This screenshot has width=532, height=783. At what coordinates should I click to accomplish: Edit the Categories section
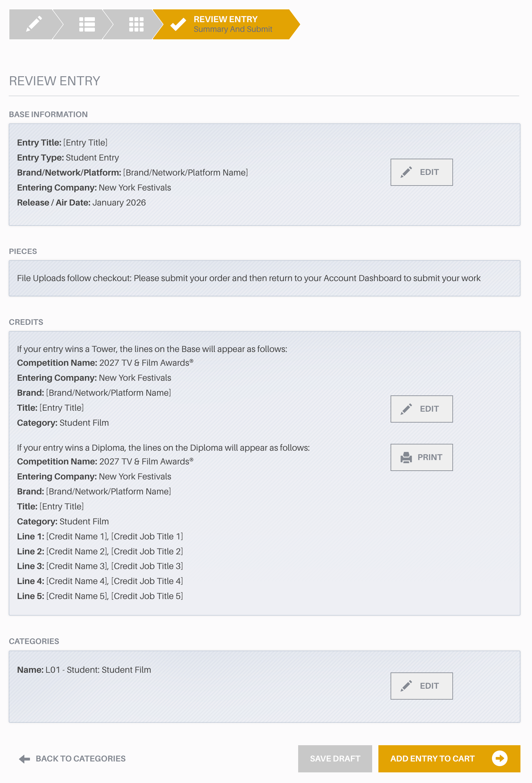(x=421, y=686)
